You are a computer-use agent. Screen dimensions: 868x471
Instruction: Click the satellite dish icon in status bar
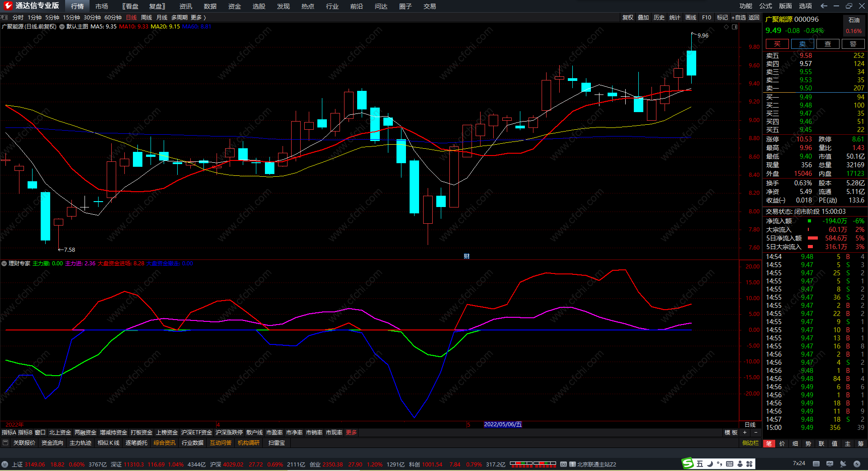click(843, 464)
